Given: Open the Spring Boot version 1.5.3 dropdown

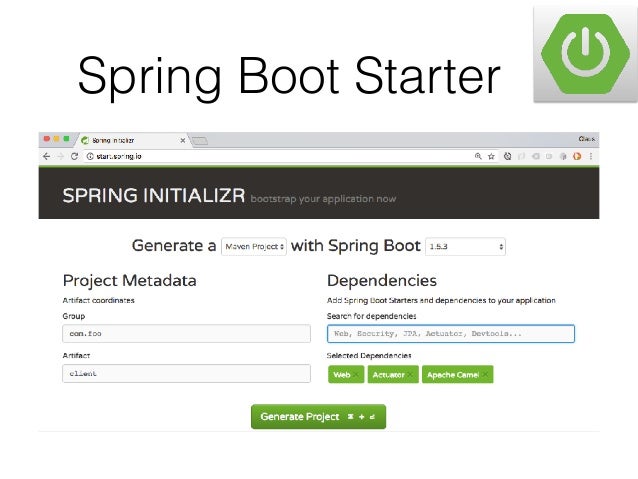Looking at the screenshot, I should [465, 247].
